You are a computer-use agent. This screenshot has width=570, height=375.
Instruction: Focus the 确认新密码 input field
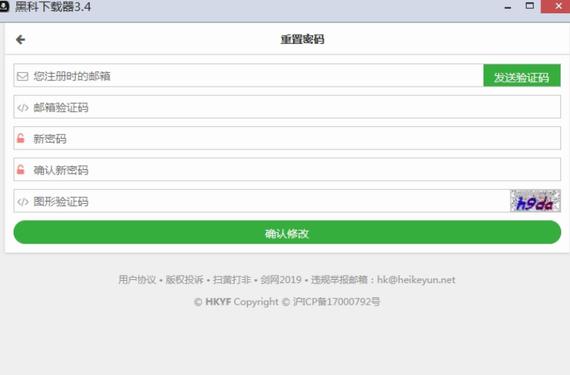coord(287,169)
